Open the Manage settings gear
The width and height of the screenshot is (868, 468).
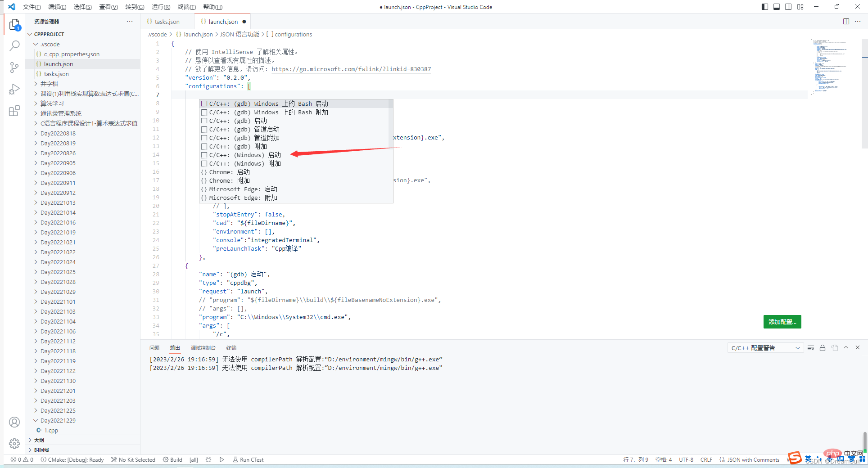(x=14, y=444)
